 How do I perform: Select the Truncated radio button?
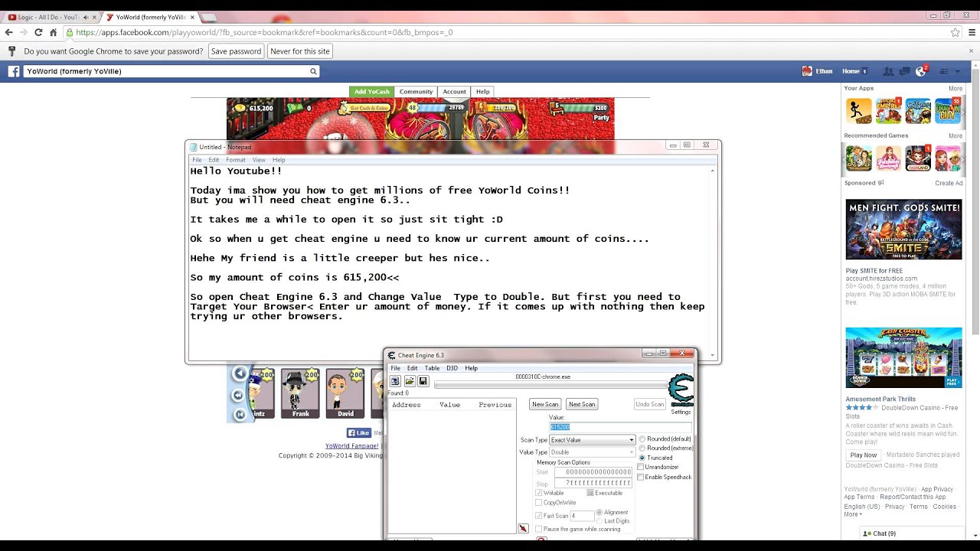(642, 458)
